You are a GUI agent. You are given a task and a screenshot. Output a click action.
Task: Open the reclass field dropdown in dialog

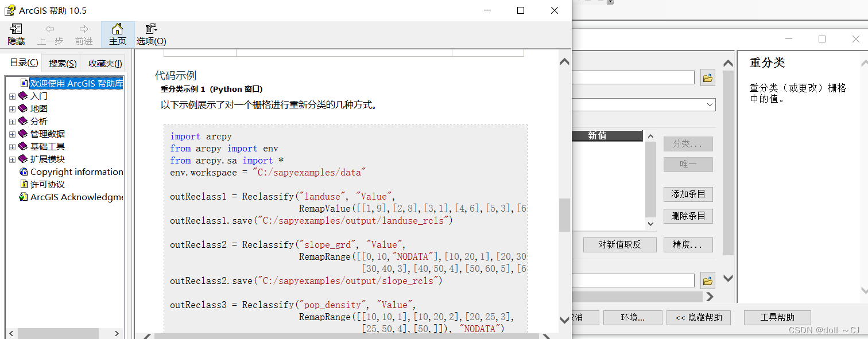click(710, 104)
